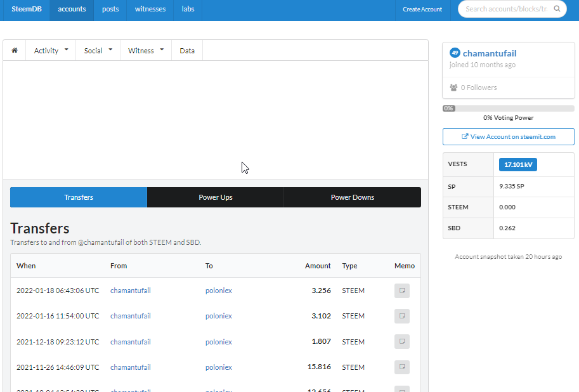Click View Account on steemit.com button
The width and height of the screenshot is (579, 392).
point(509,137)
